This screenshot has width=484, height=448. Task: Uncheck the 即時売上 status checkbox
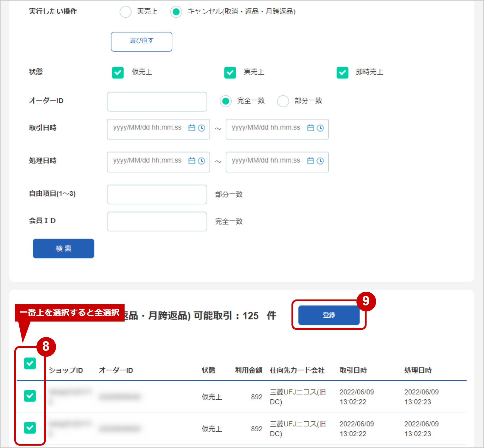pos(342,72)
